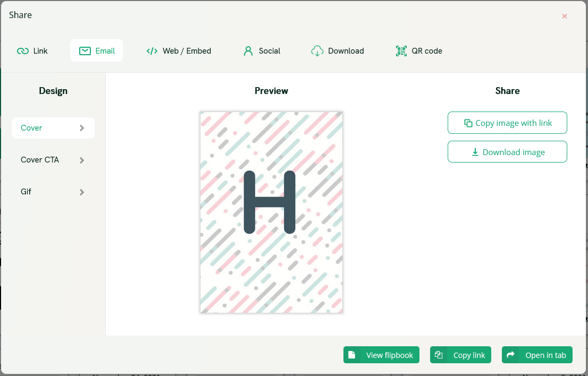Click the document icon on View flipbook
This screenshot has height=376, width=588.
(352, 355)
